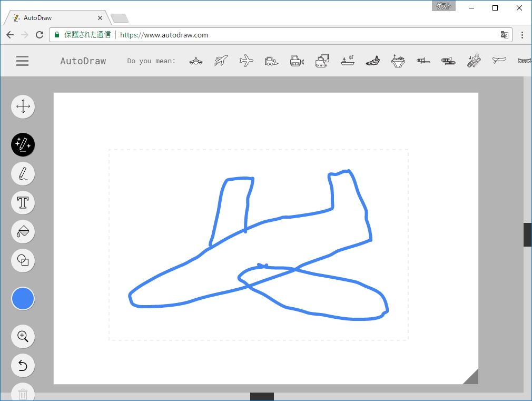Screen dimensions: 532x401
Task: Choose the excavator suggestion
Action: pyautogui.click(x=322, y=61)
